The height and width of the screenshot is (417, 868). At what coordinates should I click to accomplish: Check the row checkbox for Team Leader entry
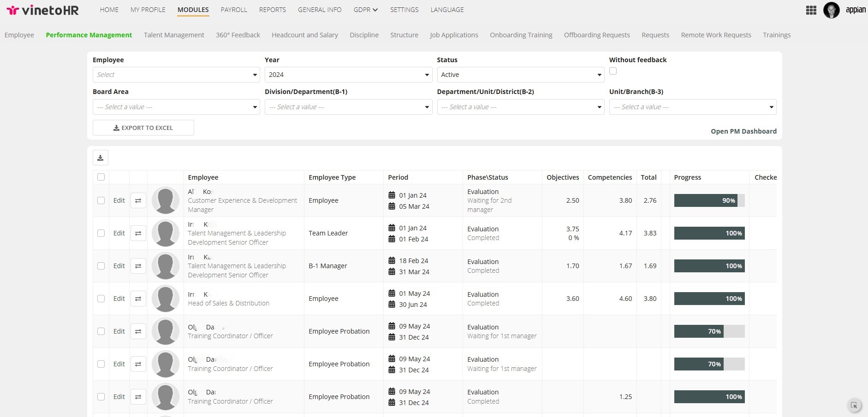tap(101, 233)
